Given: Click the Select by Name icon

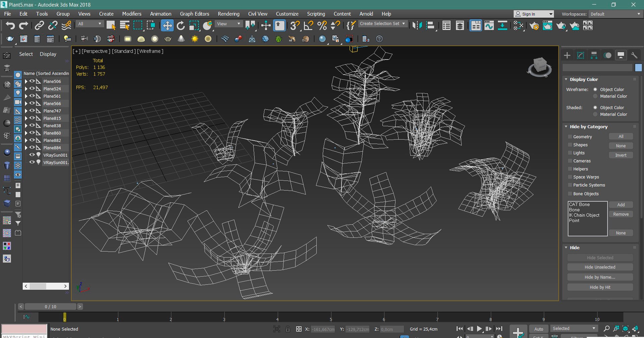Looking at the screenshot, I should [124, 25].
